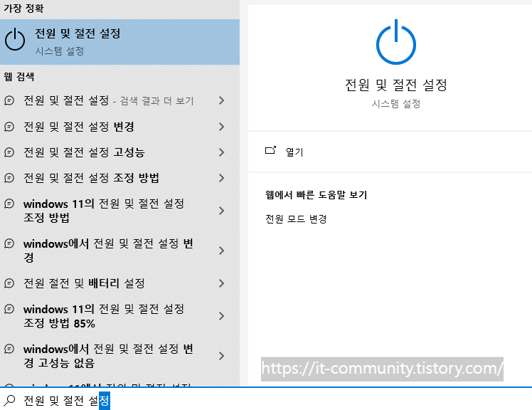Click the 웹 검색 section header
The image size is (532, 410).
pos(19,76)
